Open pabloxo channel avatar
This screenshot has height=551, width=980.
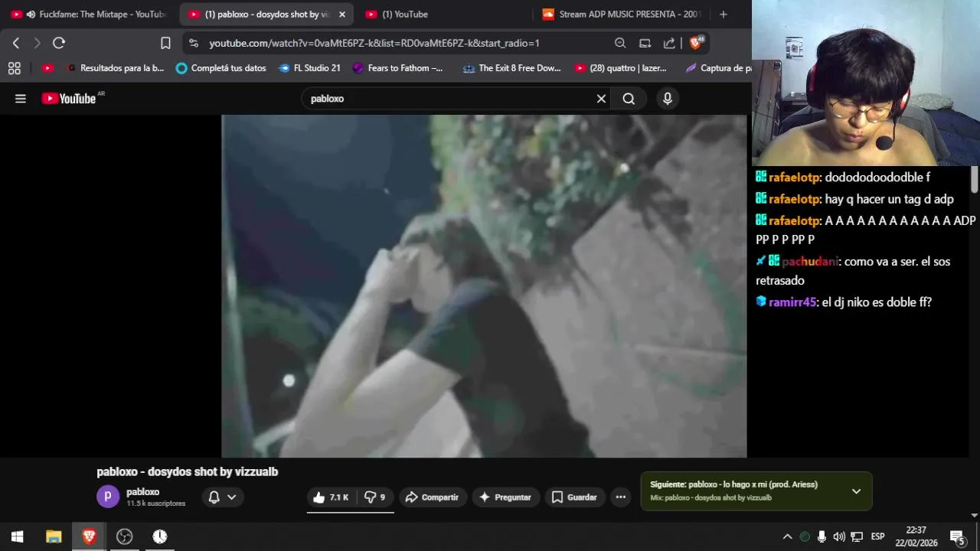[108, 497]
